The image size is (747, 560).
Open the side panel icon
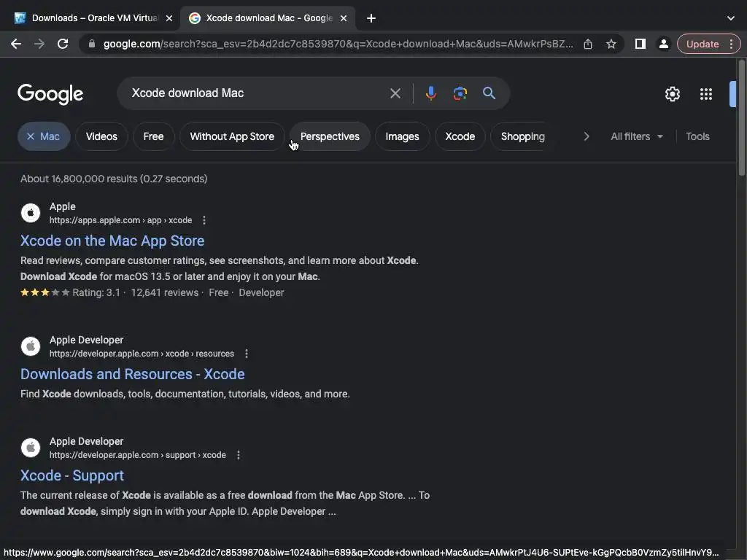pos(640,44)
